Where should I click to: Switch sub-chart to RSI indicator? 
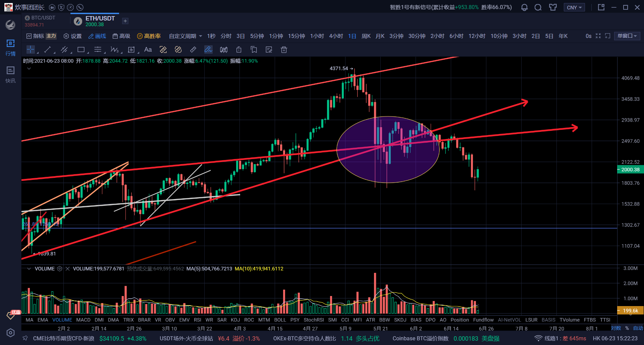click(x=198, y=320)
